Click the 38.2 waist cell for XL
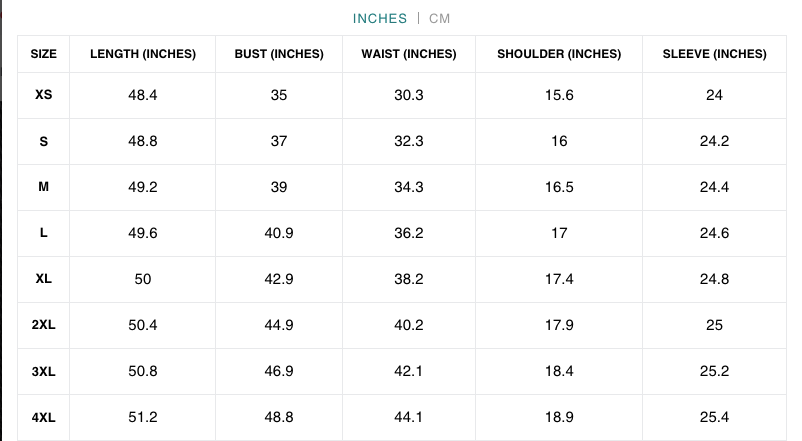802x441 pixels. coord(409,279)
